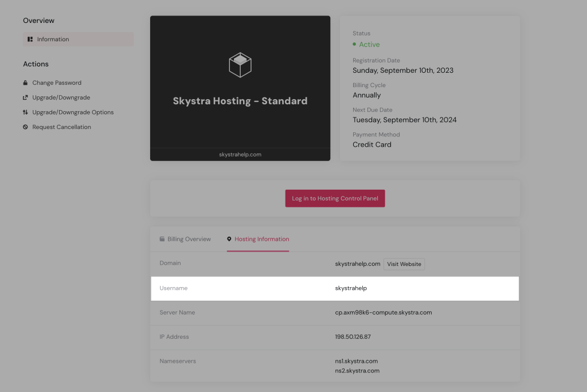Open Upgrade/Downgrade Options in sidebar
Viewport: 587px width, 392px height.
pos(73,112)
